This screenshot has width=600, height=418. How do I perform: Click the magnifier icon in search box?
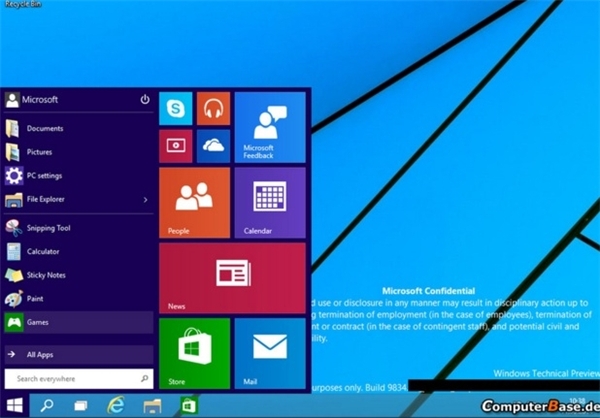pos(144,379)
